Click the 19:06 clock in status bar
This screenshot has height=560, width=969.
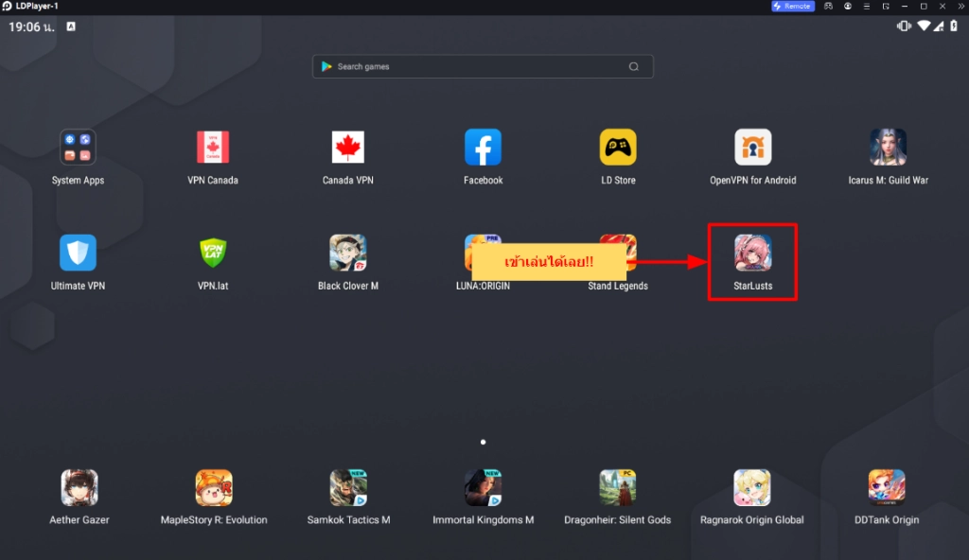pos(31,27)
